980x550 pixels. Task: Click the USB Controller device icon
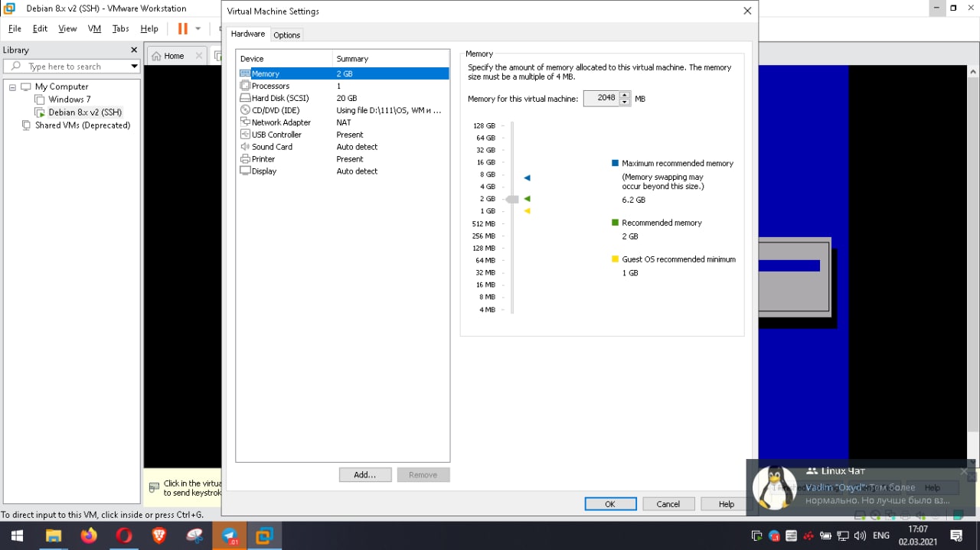tap(245, 135)
